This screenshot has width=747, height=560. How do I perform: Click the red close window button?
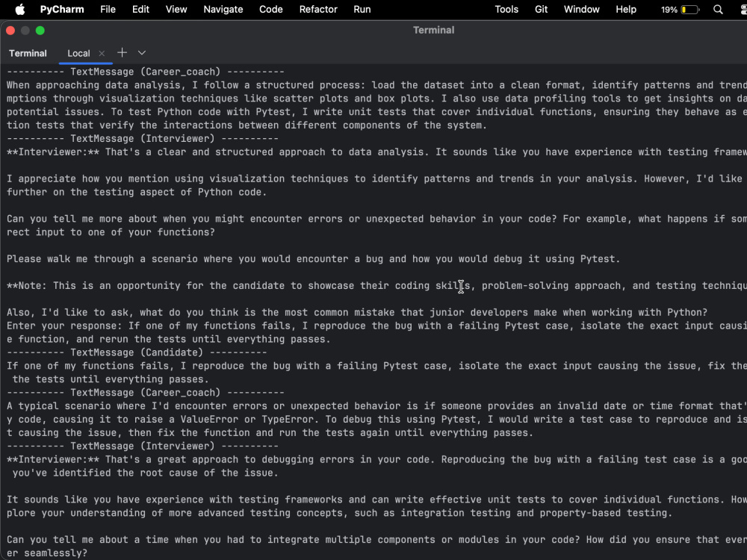10,31
